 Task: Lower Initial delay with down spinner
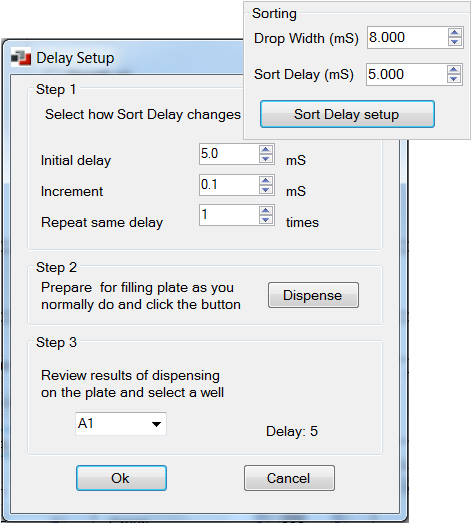[x=266, y=158]
